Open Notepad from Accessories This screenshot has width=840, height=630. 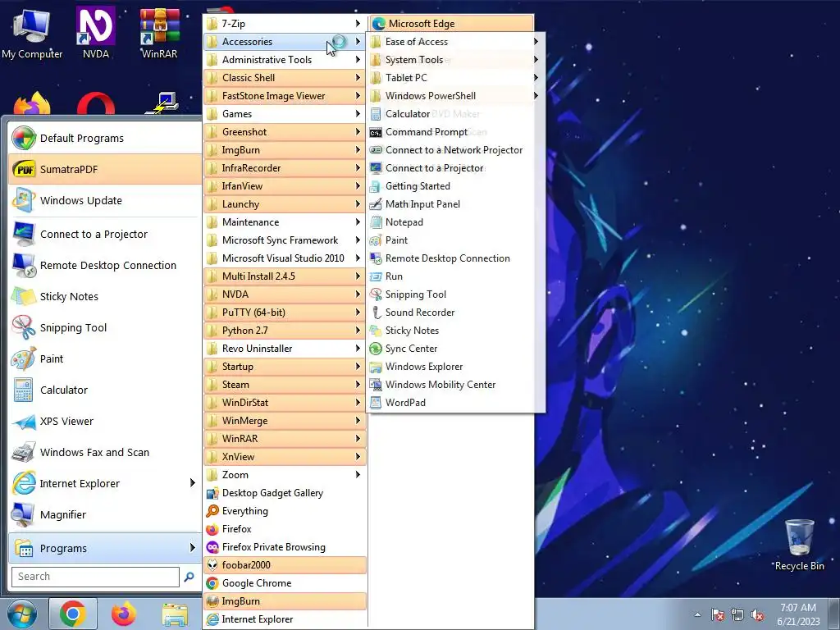pyautogui.click(x=455, y=221)
